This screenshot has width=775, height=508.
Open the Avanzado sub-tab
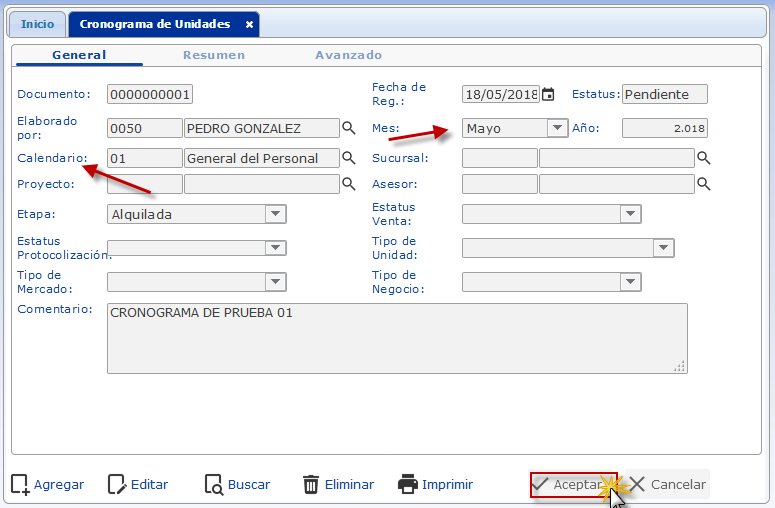pos(348,55)
